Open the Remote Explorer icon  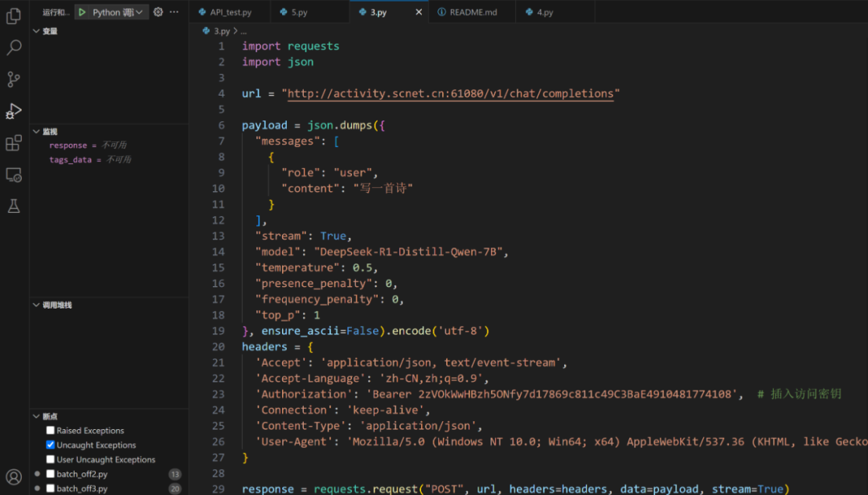click(x=14, y=174)
